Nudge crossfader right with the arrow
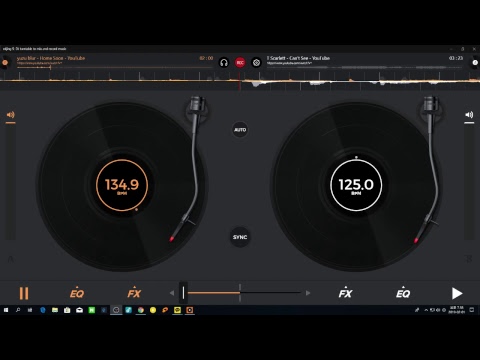The height and width of the screenshot is (360, 480). click(x=308, y=293)
